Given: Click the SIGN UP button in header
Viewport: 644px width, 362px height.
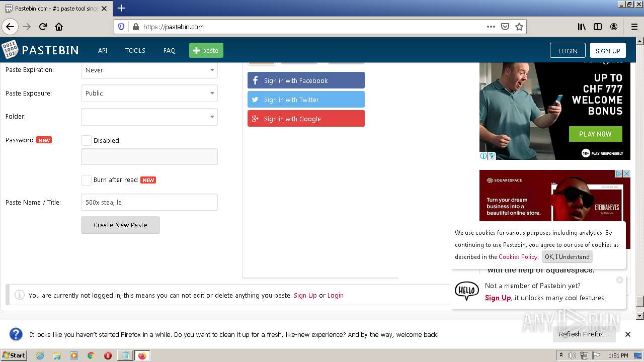Looking at the screenshot, I should (608, 50).
